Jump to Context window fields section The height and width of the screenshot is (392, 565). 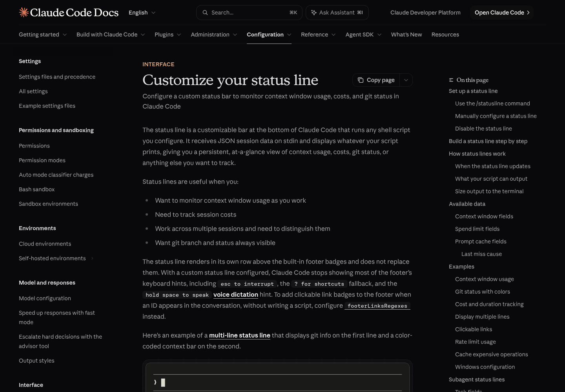pos(484,216)
